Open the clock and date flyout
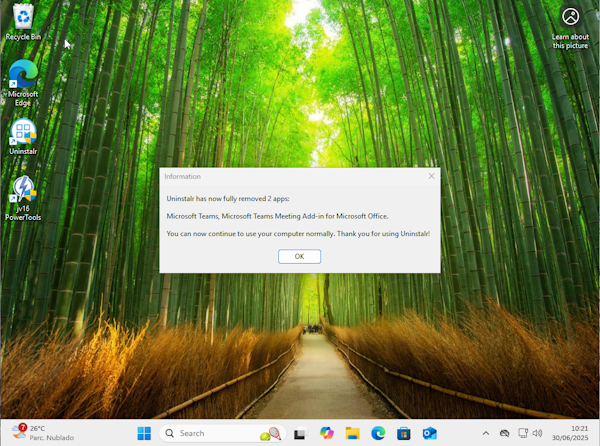 pyautogui.click(x=570, y=433)
